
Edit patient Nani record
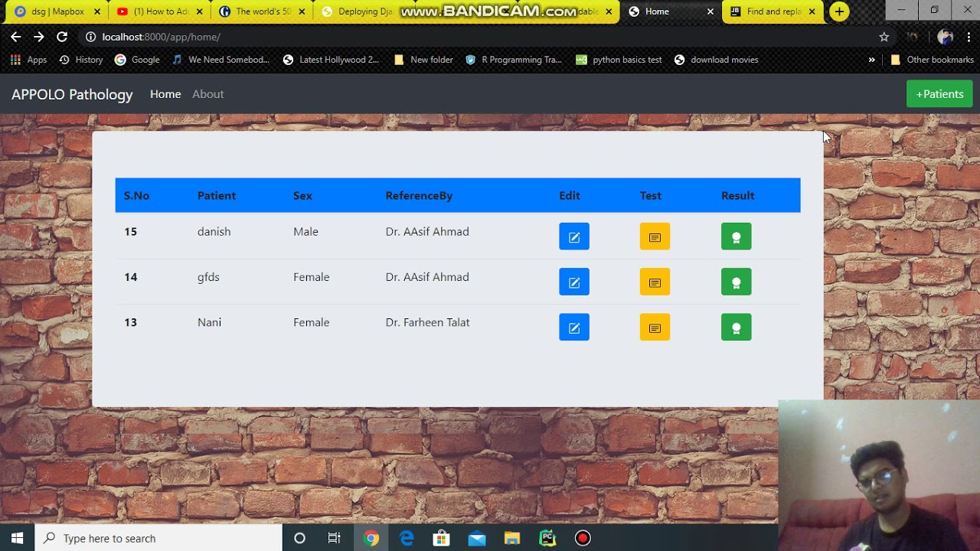pyautogui.click(x=574, y=328)
